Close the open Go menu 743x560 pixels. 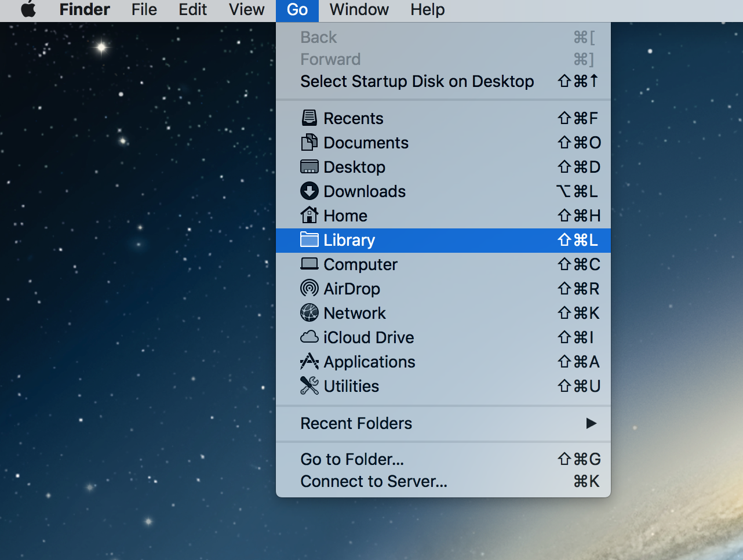point(297,10)
